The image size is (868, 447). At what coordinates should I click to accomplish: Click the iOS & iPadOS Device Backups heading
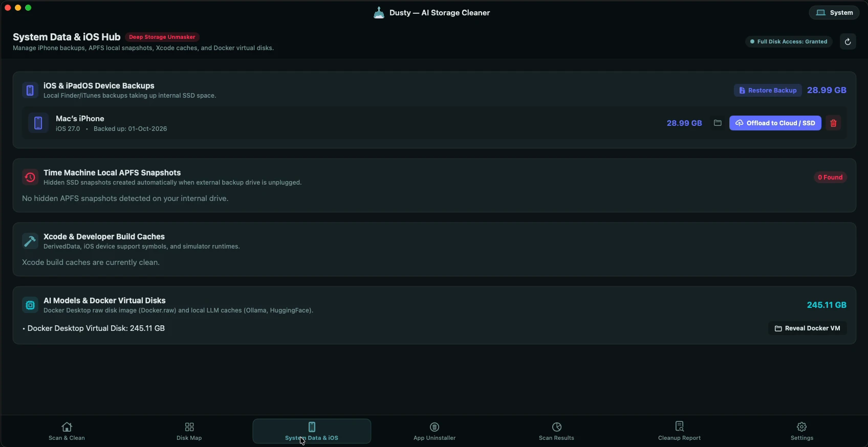[x=99, y=86]
